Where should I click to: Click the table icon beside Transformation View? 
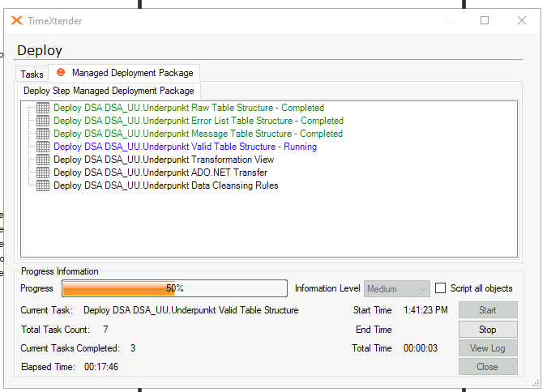click(43, 160)
